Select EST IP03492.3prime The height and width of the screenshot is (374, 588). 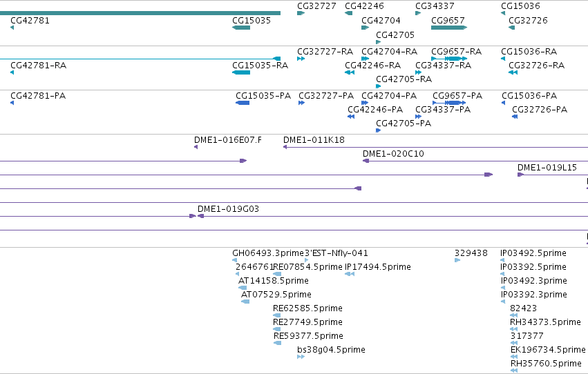click(533, 281)
